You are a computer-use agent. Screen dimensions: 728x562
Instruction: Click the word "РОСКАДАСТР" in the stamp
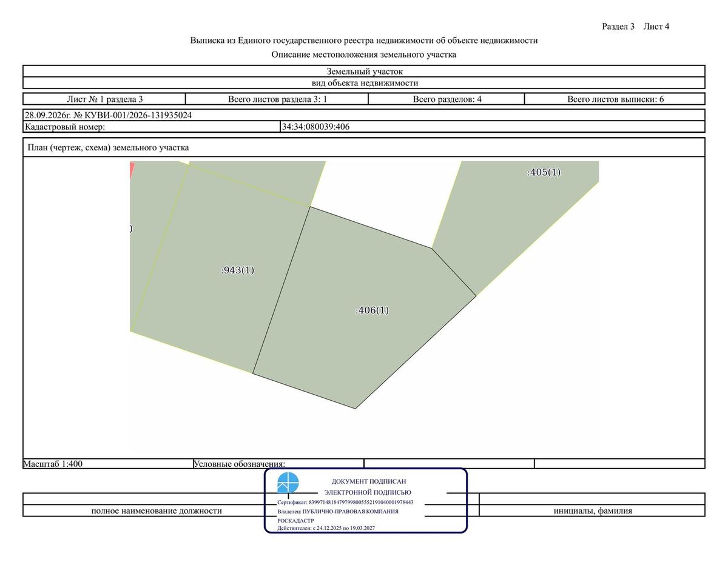[295, 520]
